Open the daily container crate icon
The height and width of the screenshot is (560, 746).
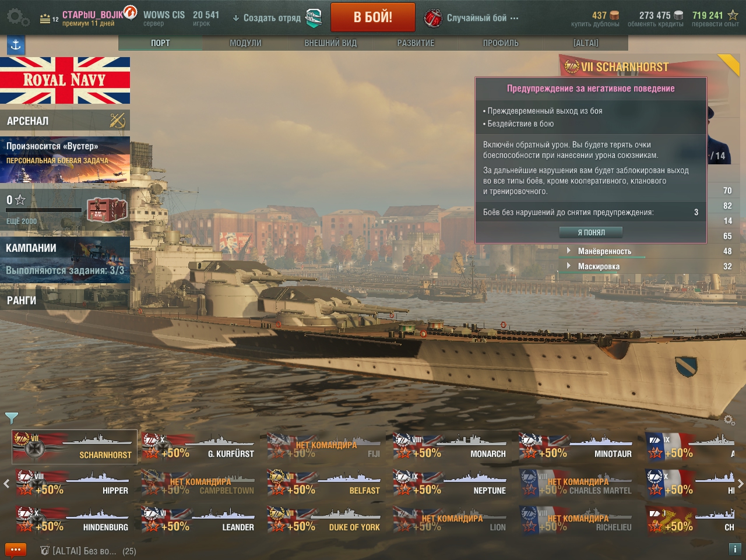pos(107,210)
